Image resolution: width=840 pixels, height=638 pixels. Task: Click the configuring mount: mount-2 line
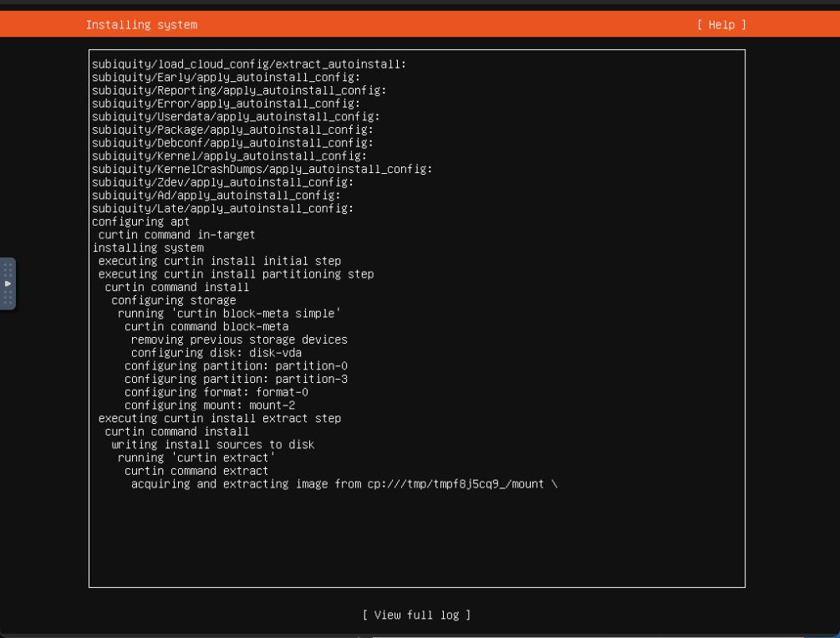[x=210, y=406]
